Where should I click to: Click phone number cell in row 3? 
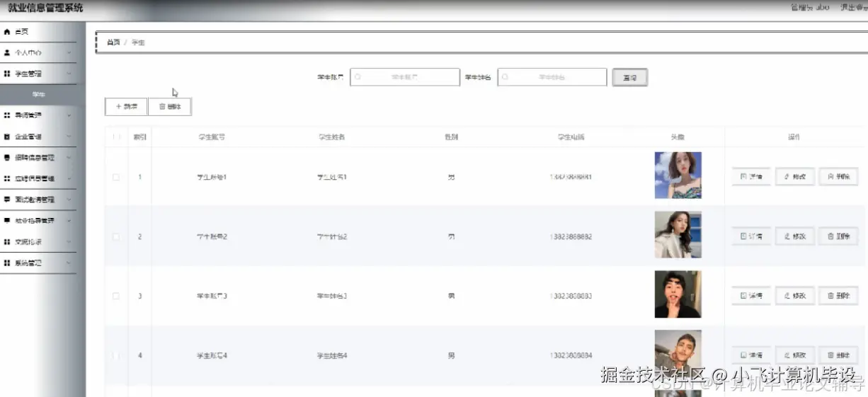(571, 296)
